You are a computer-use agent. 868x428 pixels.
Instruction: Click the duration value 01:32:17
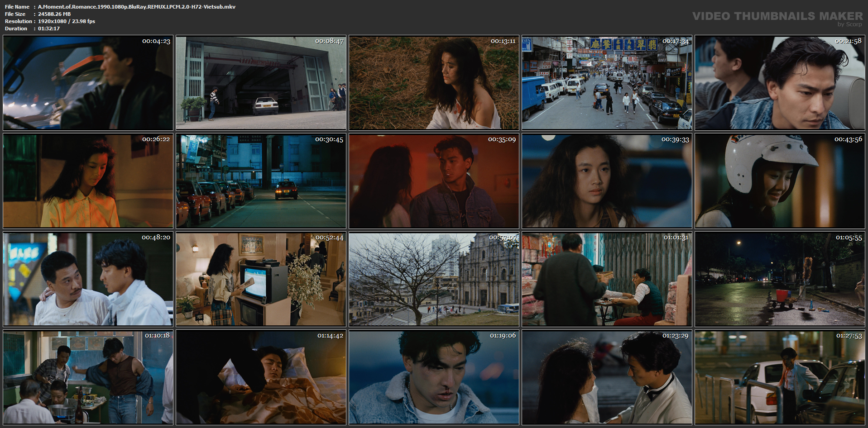coord(49,29)
